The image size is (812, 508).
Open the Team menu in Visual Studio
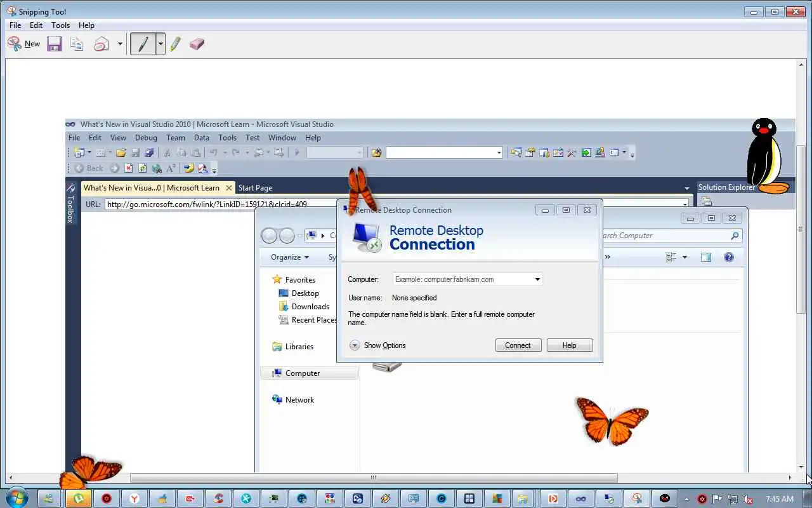pos(176,137)
